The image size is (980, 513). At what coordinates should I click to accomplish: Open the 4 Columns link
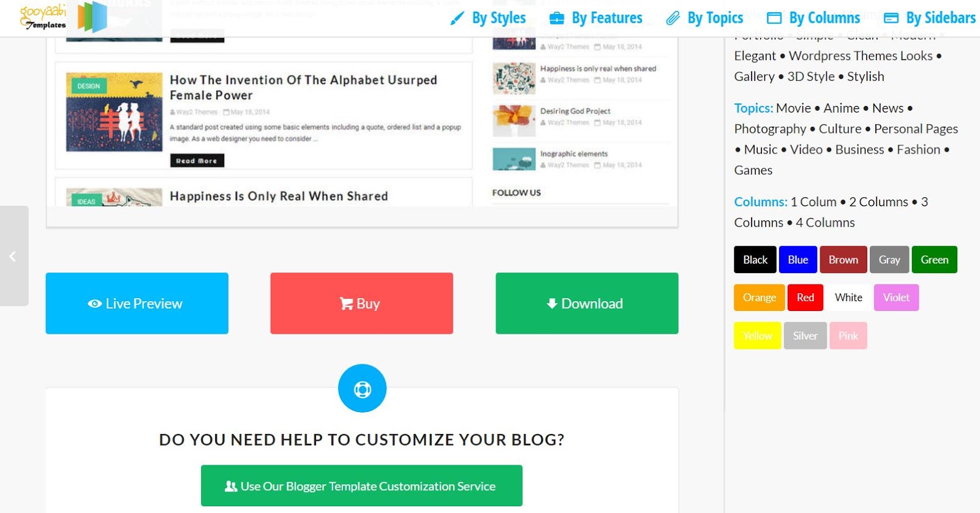pos(825,223)
